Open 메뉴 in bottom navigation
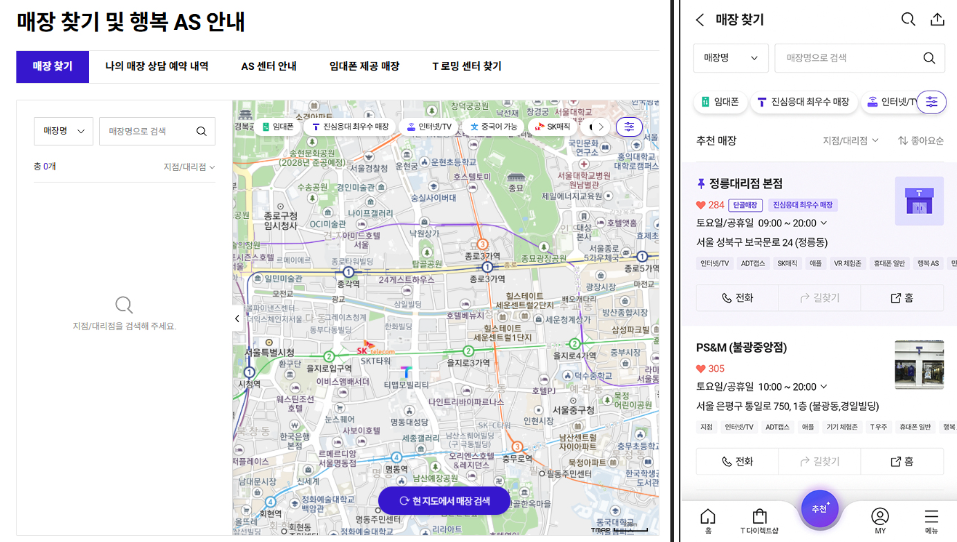The height and width of the screenshot is (542, 957). [931, 521]
